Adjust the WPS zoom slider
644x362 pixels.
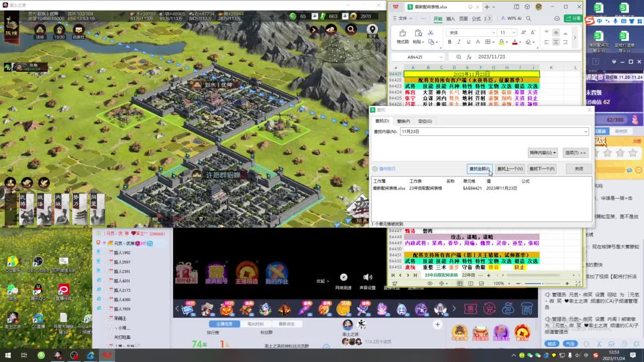543,284
